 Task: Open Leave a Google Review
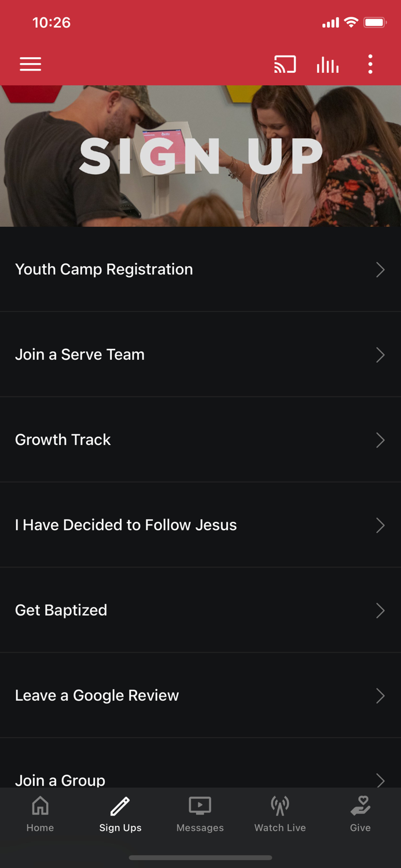click(200, 696)
